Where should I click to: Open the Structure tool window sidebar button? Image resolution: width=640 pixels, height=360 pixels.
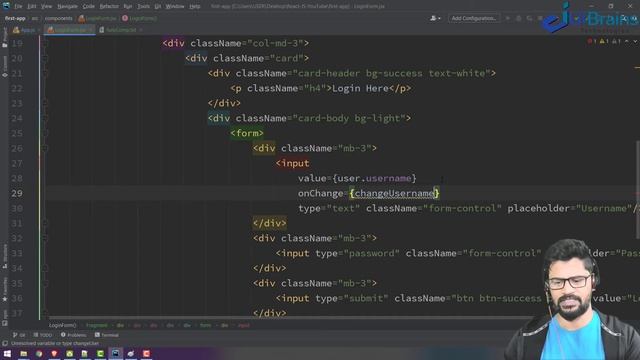point(4,256)
